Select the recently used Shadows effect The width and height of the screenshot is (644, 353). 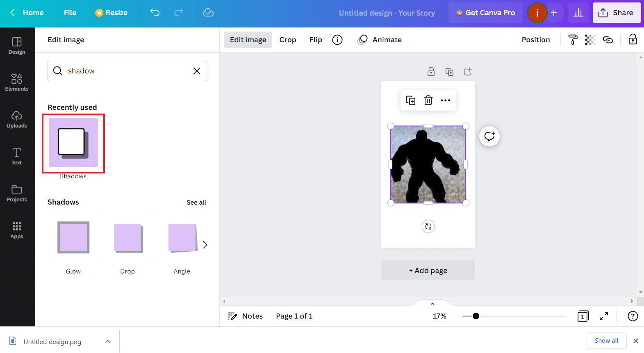(x=73, y=142)
